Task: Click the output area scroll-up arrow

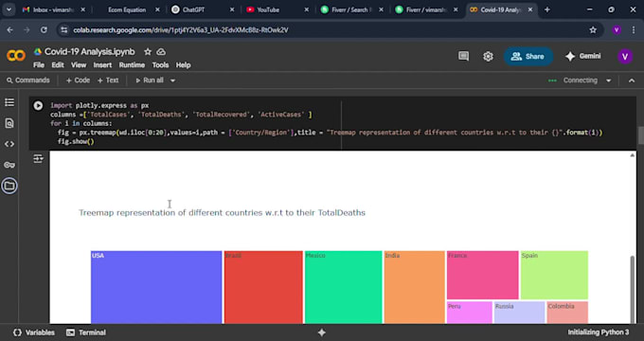Action: 632,155
